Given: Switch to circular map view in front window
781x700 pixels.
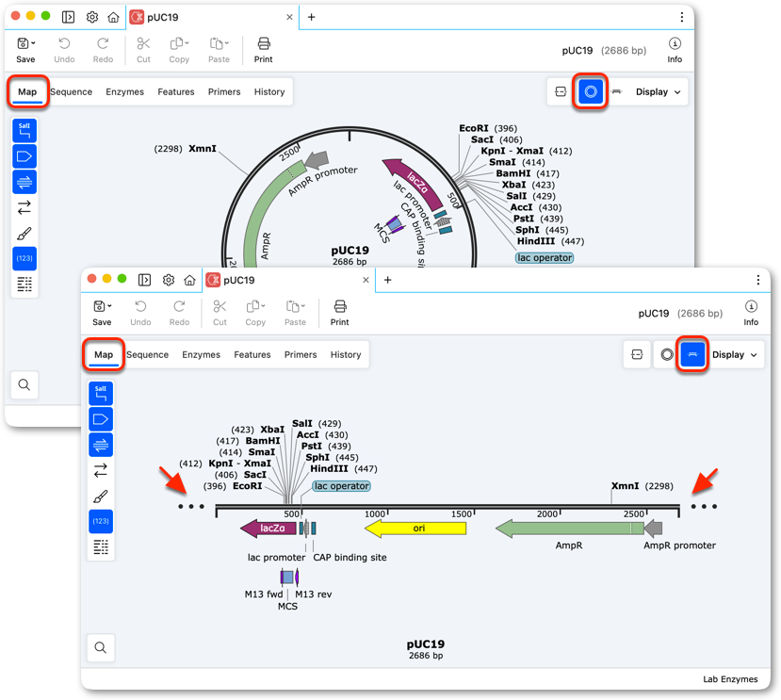Looking at the screenshot, I should point(666,355).
